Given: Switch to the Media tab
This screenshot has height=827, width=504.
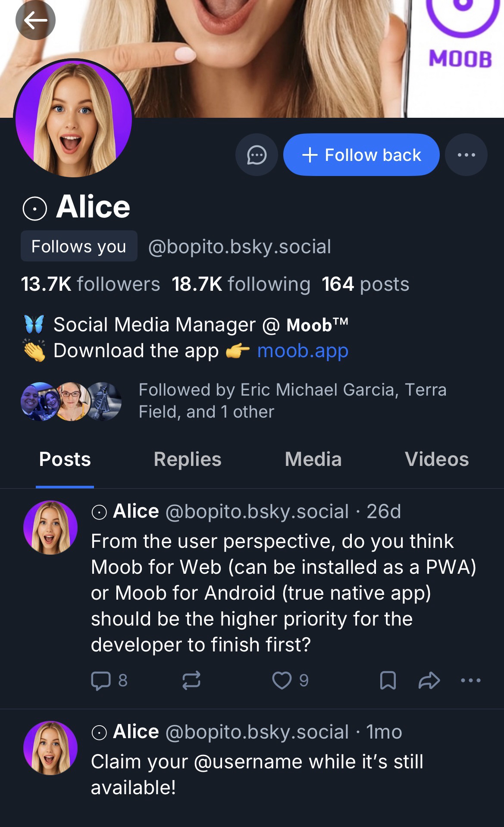Looking at the screenshot, I should 313,459.
